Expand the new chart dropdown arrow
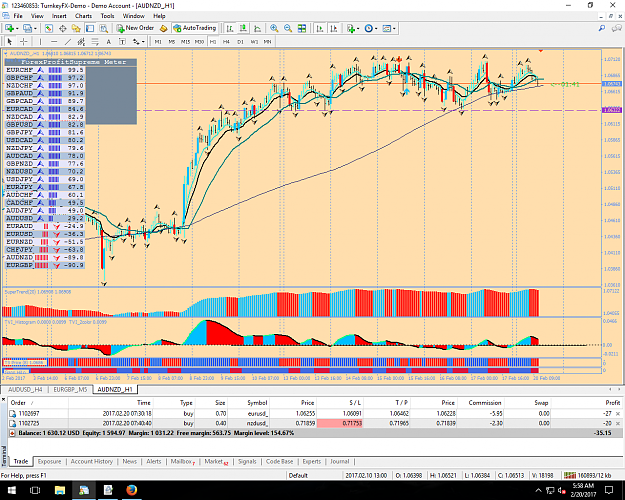Image resolution: width=625 pixels, height=500 pixels. (17, 28)
